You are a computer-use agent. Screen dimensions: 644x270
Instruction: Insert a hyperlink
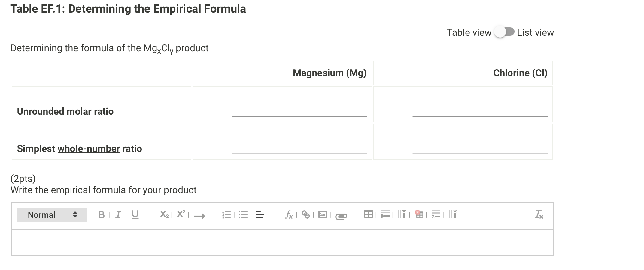306,215
